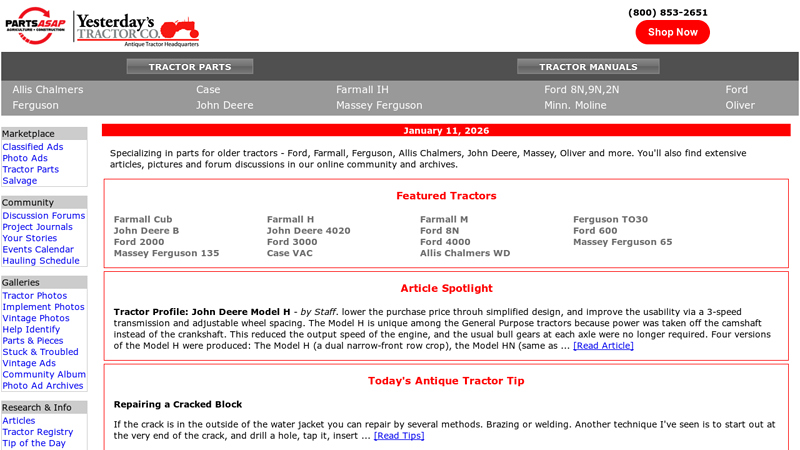Image resolution: width=800 pixels, height=450 pixels.
Task: Open the Tractor Manuals menu button
Action: tap(587, 67)
